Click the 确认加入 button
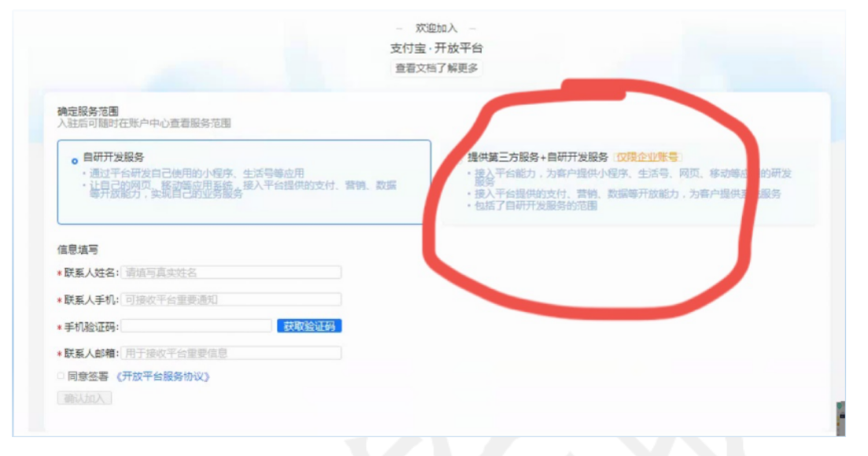 click(84, 399)
